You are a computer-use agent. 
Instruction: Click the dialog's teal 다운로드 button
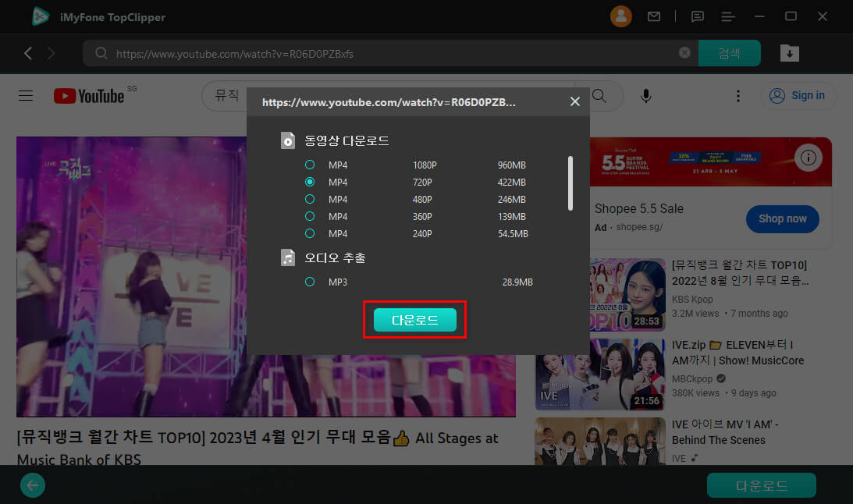click(415, 320)
